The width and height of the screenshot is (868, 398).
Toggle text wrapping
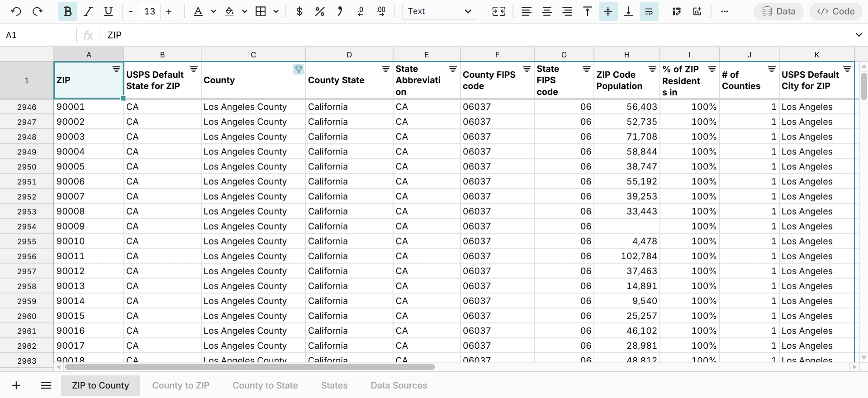[649, 11]
